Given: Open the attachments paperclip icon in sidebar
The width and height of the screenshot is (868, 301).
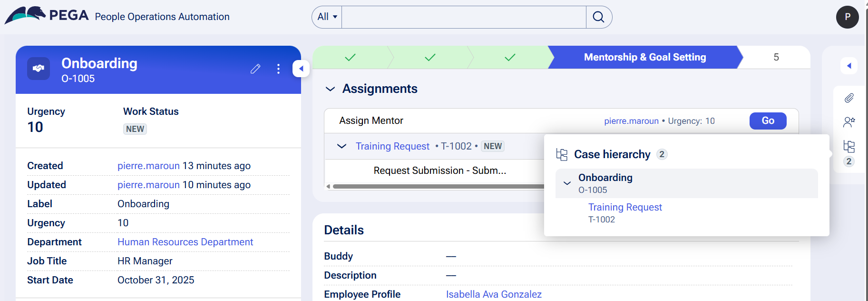Looking at the screenshot, I should 849,98.
